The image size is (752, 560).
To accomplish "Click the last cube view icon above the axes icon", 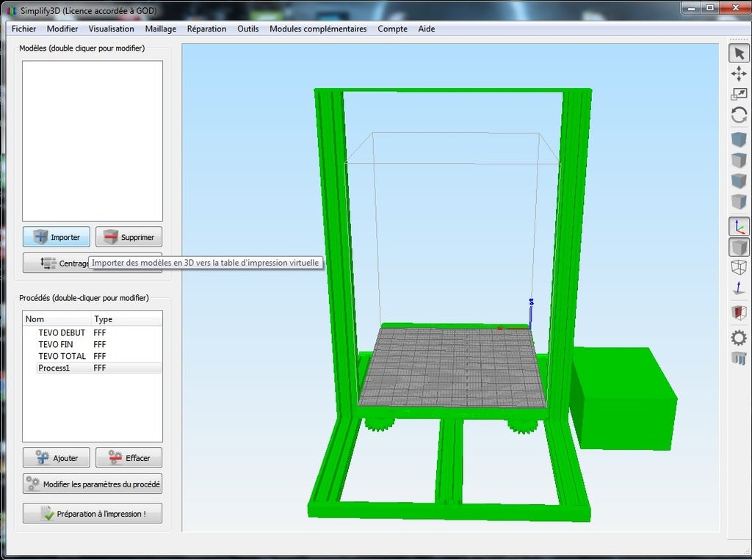I will click(739, 202).
